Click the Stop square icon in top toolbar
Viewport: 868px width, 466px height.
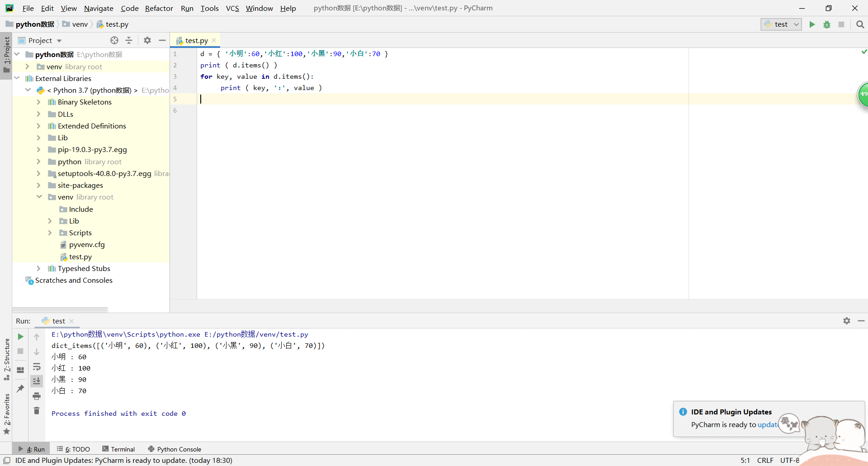click(841, 24)
